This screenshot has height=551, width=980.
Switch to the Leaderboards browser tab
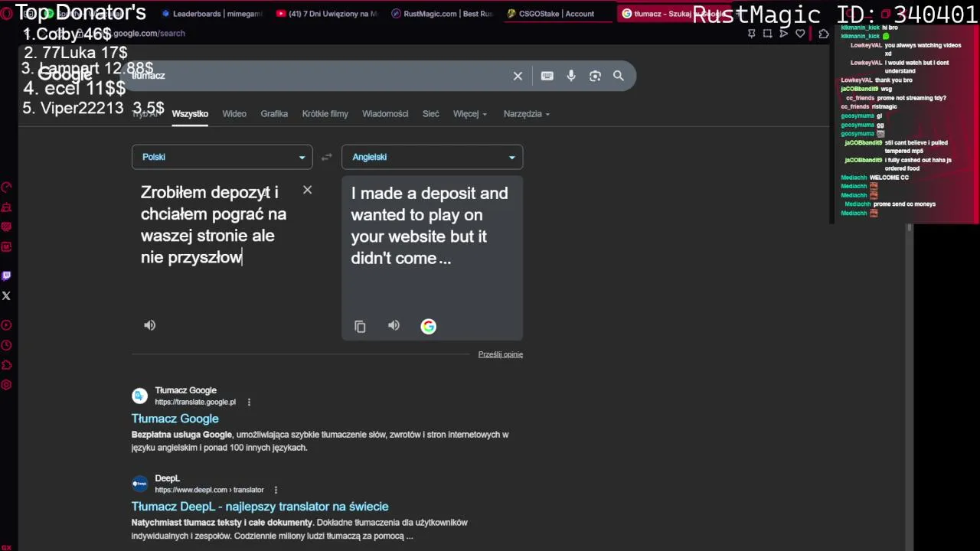212,14
